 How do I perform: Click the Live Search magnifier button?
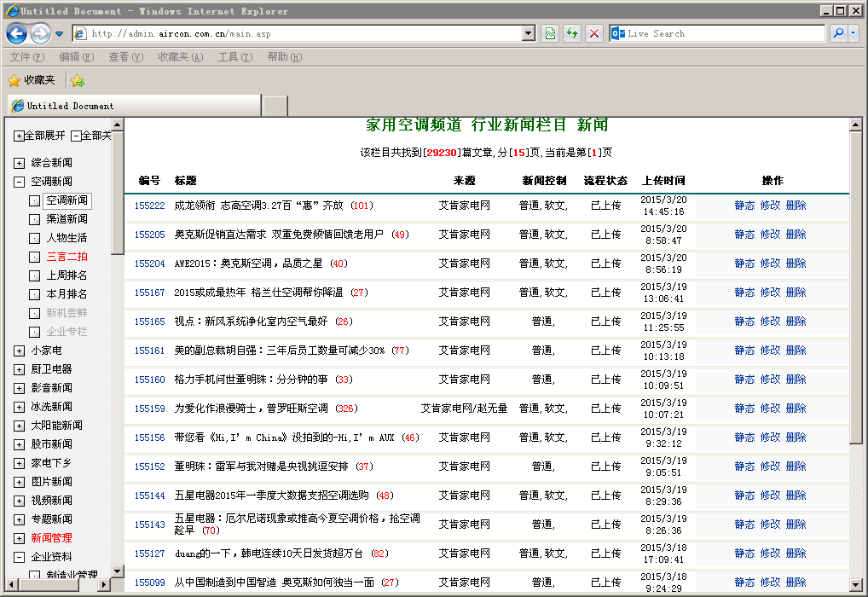[839, 33]
